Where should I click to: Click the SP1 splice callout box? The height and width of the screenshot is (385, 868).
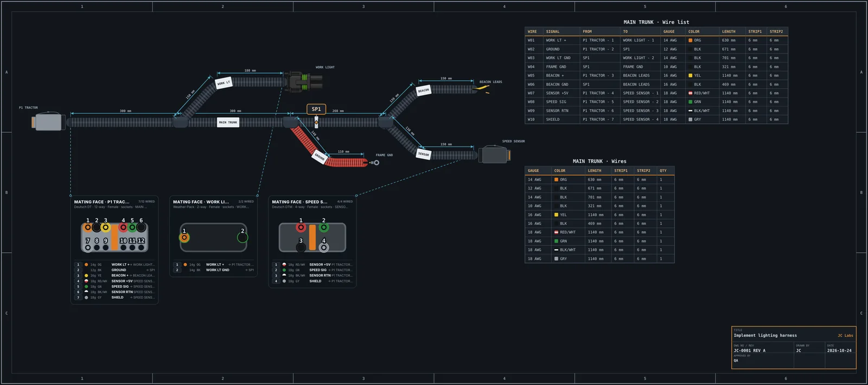click(x=316, y=109)
